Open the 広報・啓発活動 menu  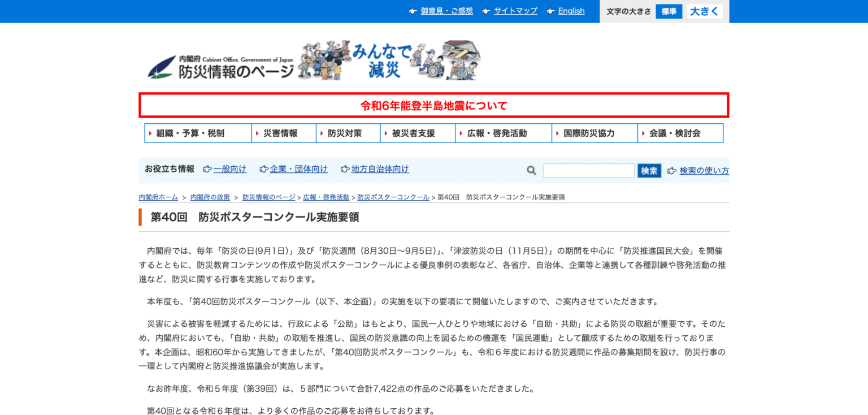coord(504,133)
